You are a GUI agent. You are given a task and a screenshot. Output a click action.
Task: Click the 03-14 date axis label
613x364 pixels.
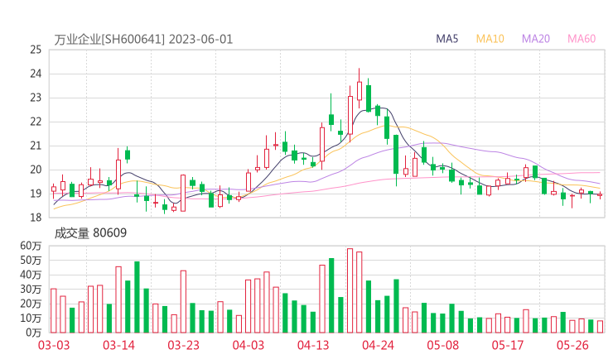tap(118, 345)
